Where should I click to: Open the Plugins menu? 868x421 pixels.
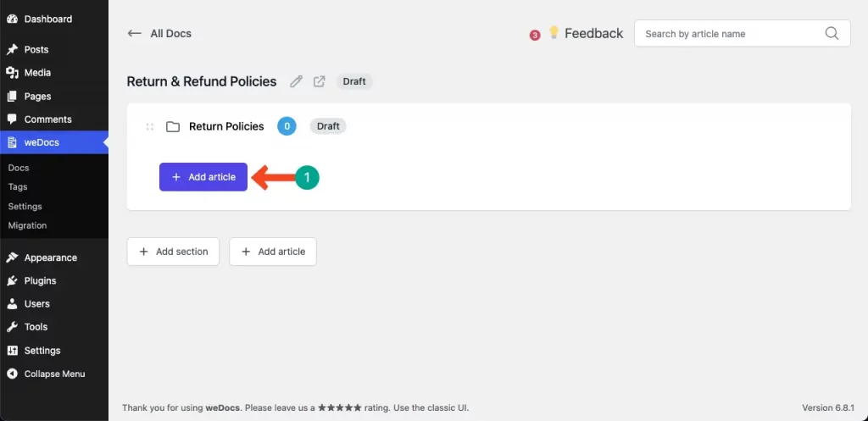click(40, 280)
